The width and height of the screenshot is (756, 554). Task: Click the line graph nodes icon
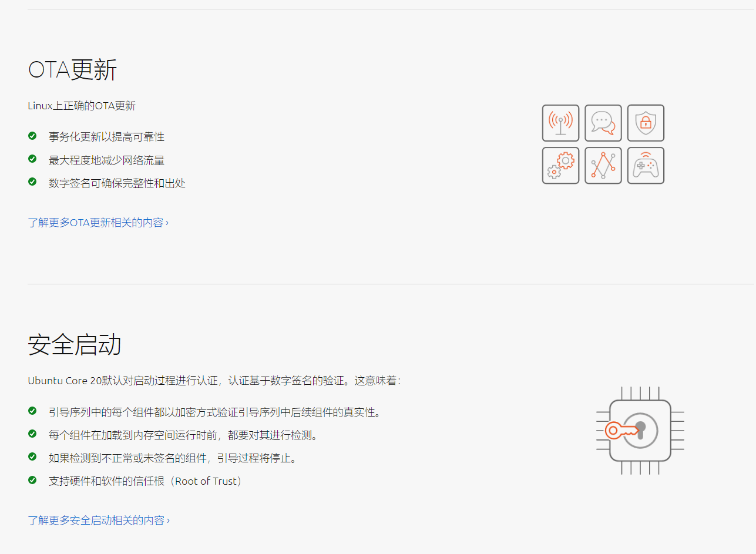603,165
